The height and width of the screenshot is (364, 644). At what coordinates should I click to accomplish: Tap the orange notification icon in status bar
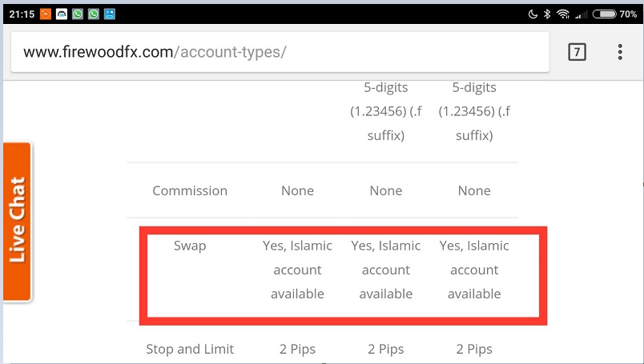tap(45, 14)
